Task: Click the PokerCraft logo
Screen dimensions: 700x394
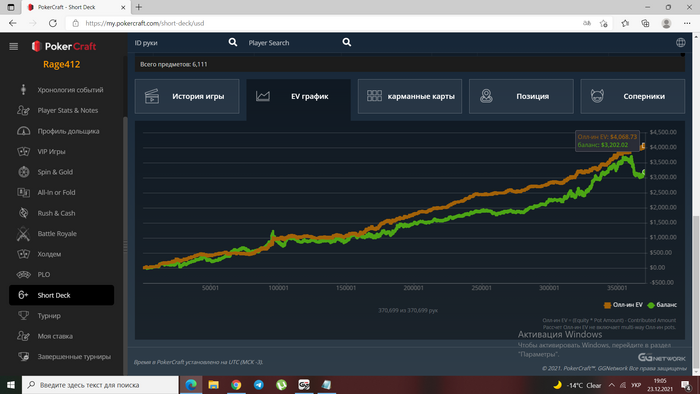Action: [63, 46]
